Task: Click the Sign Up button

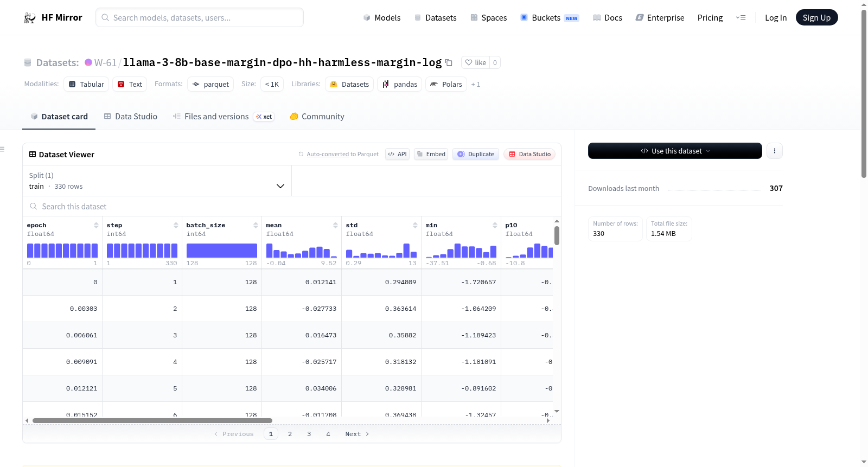Action: point(817,18)
